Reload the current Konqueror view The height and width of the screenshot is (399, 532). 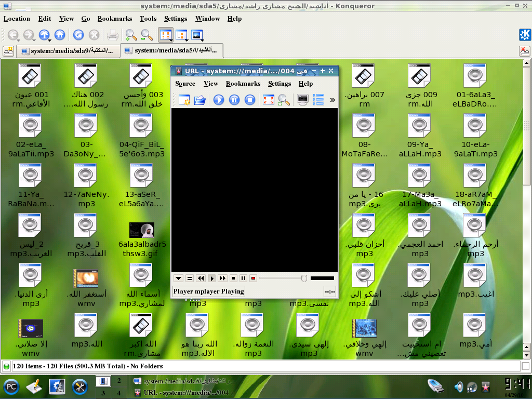click(78, 35)
